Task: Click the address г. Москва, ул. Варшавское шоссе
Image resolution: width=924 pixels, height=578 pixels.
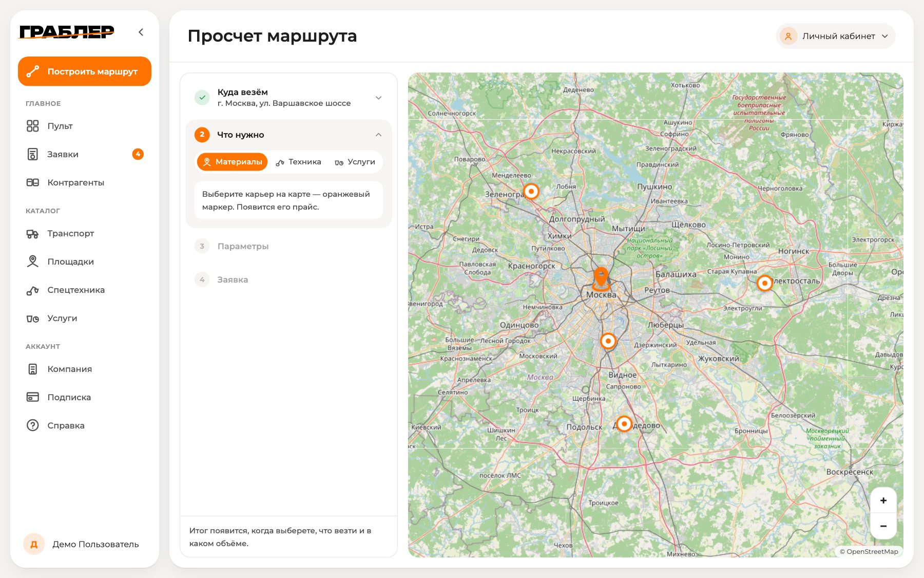Action: [284, 103]
